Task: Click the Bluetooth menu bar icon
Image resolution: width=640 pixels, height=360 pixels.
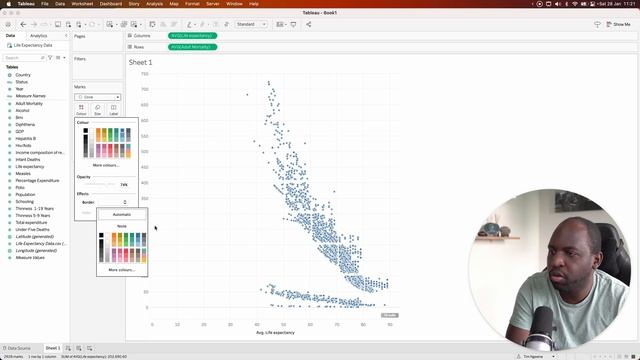Action: pos(567,4)
